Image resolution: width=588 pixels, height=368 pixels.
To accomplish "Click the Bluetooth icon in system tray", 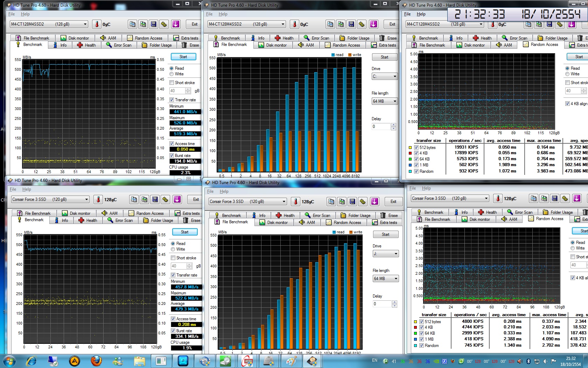I will point(528,361).
